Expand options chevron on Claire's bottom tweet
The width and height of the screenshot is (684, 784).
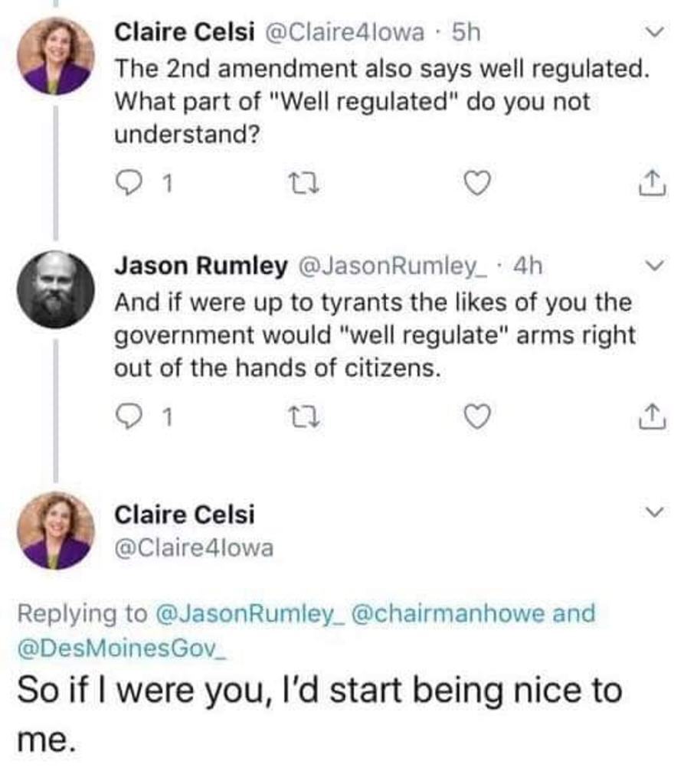click(x=653, y=511)
